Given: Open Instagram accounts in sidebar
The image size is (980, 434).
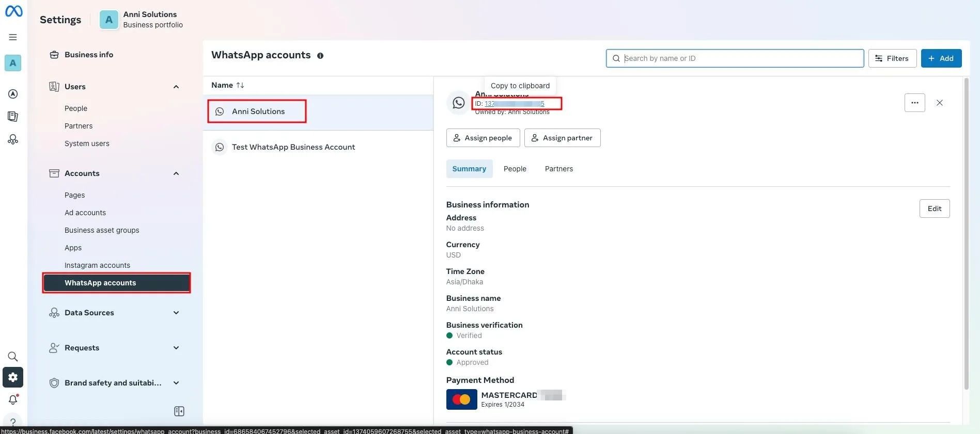Looking at the screenshot, I should (97, 265).
